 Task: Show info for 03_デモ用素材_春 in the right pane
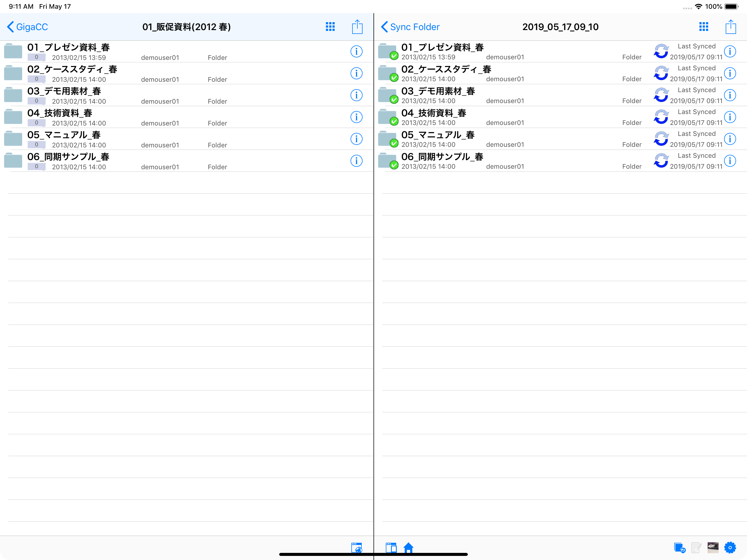pyautogui.click(x=730, y=95)
